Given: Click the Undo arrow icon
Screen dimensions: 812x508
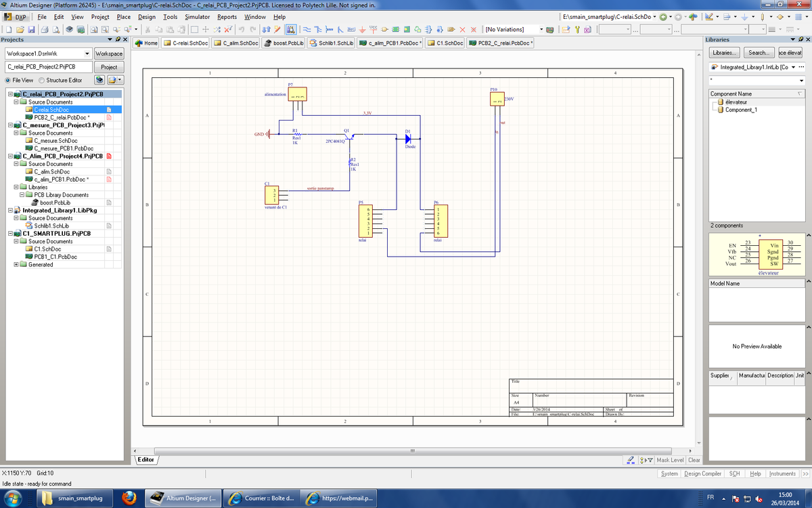Looking at the screenshot, I should [x=242, y=30].
